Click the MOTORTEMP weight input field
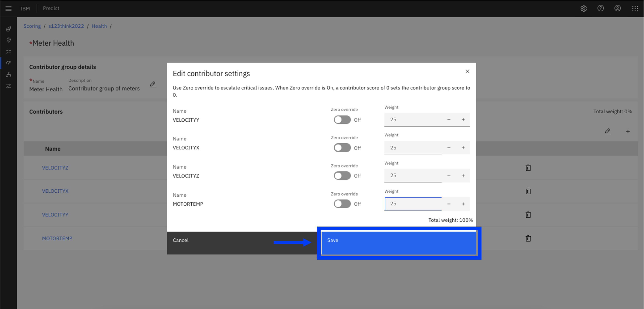Image resolution: width=644 pixels, height=309 pixels. click(x=413, y=204)
